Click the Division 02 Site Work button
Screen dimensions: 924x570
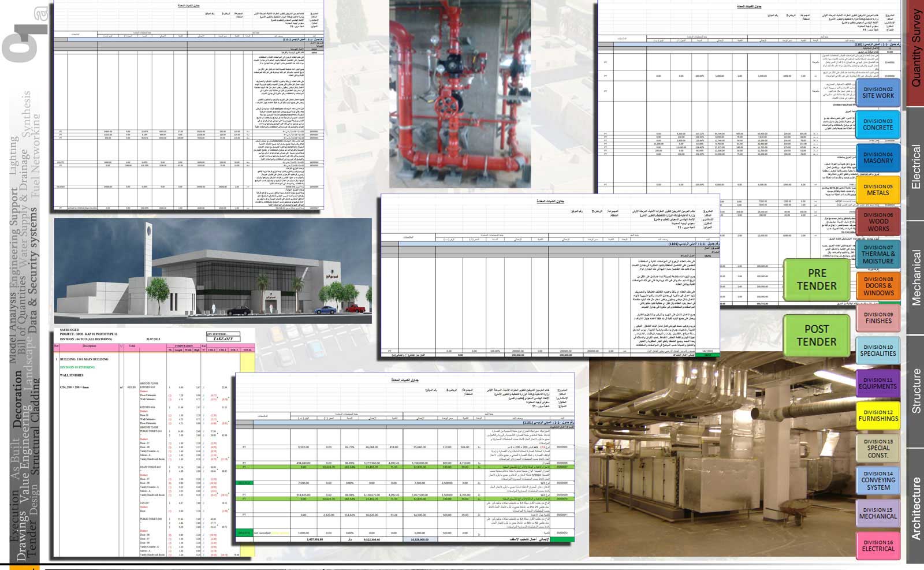click(x=878, y=93)
